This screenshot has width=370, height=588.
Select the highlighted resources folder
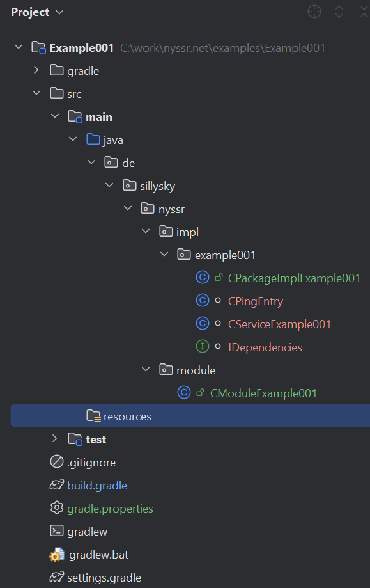tap(190, 415)
